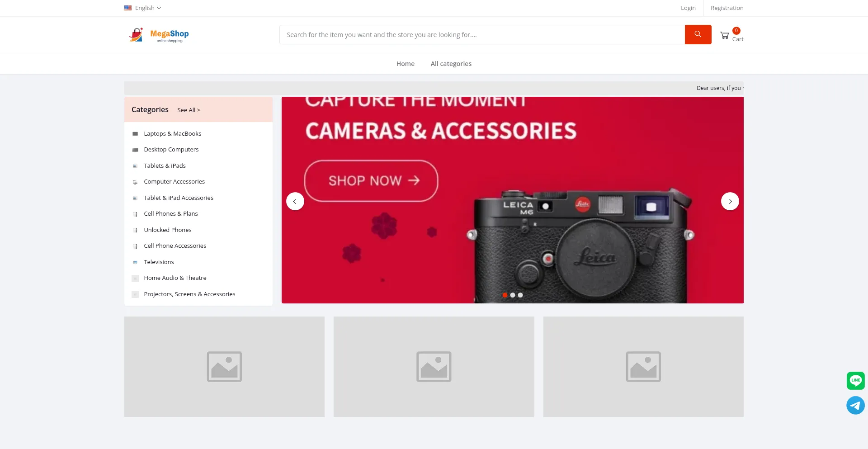Open LINE chat widget
This screenshot has height=449, width=868.
click(x=855, y=380)
